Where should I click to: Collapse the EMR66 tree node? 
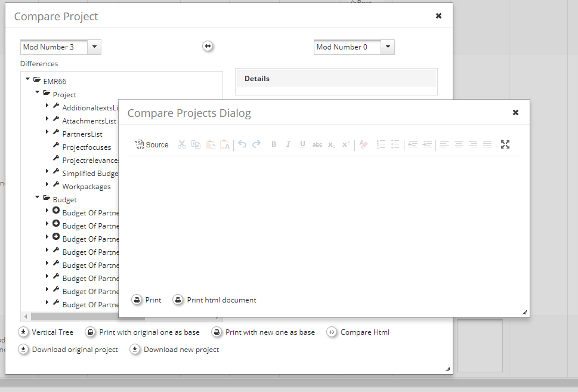click(27, 79)
